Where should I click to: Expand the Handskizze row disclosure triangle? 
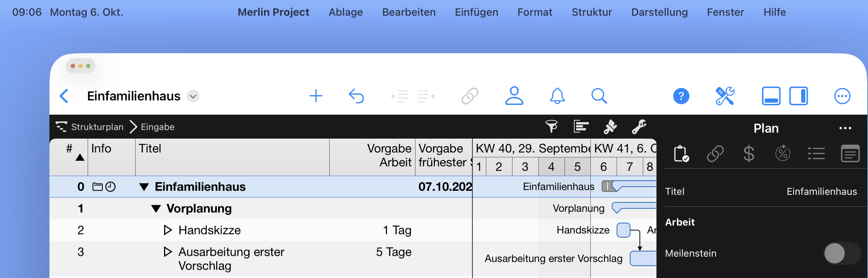pos(167,230)
